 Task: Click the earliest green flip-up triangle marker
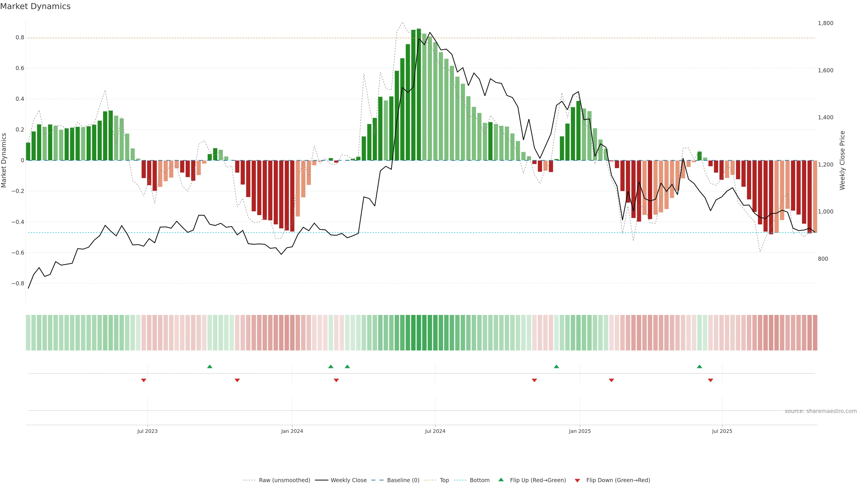[x=210, y=366]
